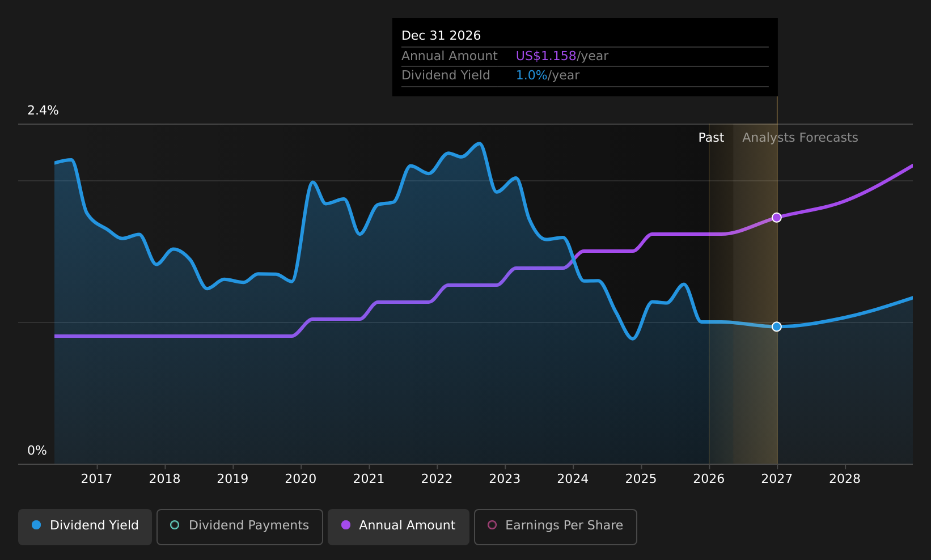Click the "1.0%/year" yield value in the tooltip
The width and height of the screenshot is (931, 560).
547,75
